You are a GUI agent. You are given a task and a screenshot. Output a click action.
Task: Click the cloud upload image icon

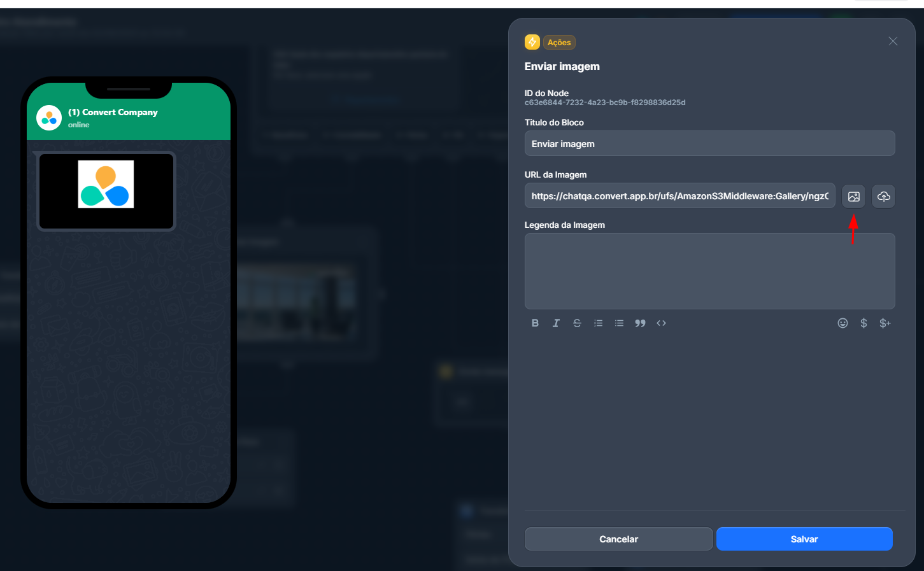point(883,197)
